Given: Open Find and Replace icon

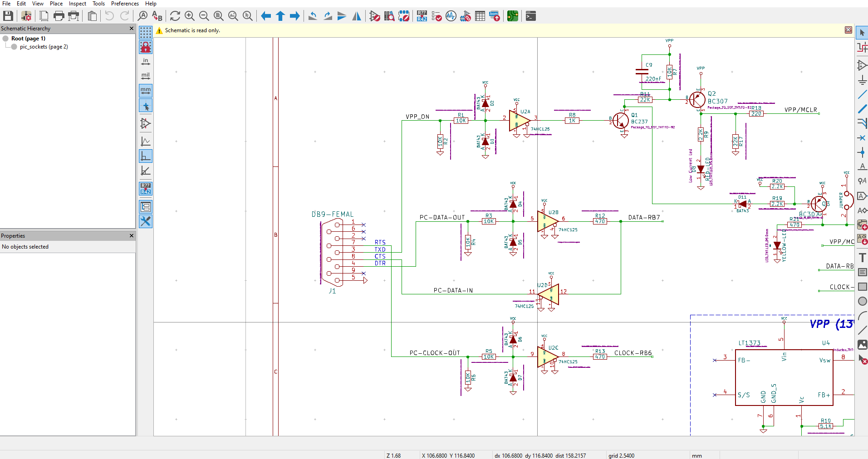Looking at the screenshot, I should pos(157,16).
